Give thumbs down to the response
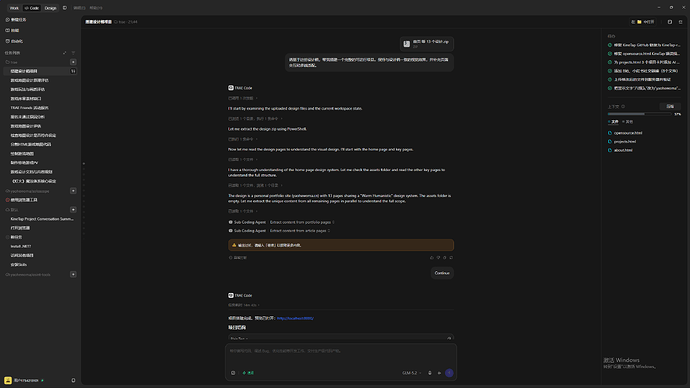Viewport: 690px width, 388px height. 438,258
